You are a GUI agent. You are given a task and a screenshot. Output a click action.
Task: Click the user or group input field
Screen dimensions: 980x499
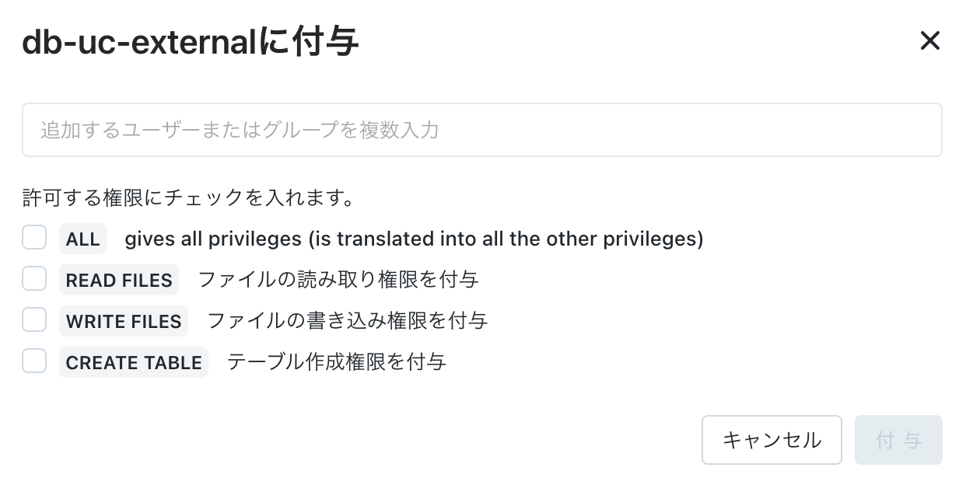point(482,129)
